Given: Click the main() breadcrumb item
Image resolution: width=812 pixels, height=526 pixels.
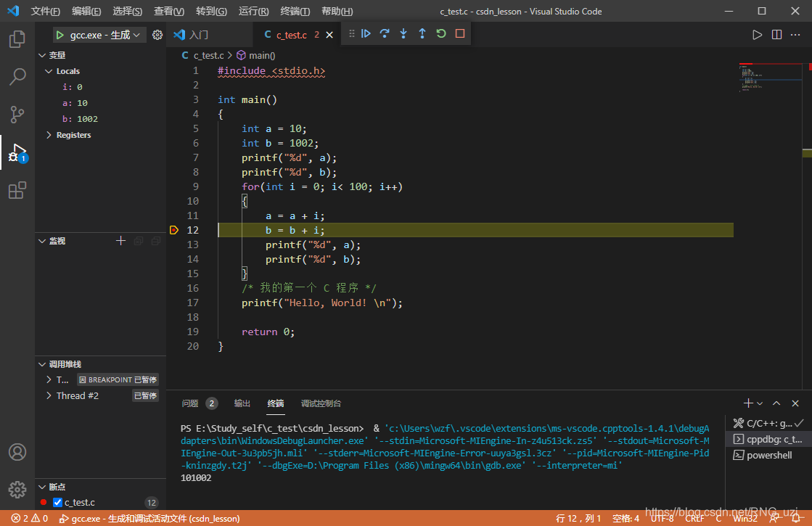Looking at the screenshot, I should [256, 55].
